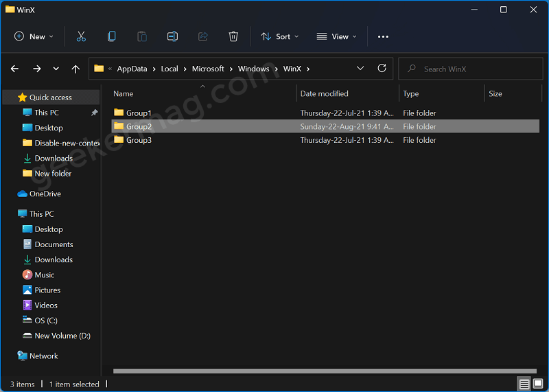549x392 pixels.
Task: Go forward with the right arrow
Action: pyautogui.click(x=37, y=69)
